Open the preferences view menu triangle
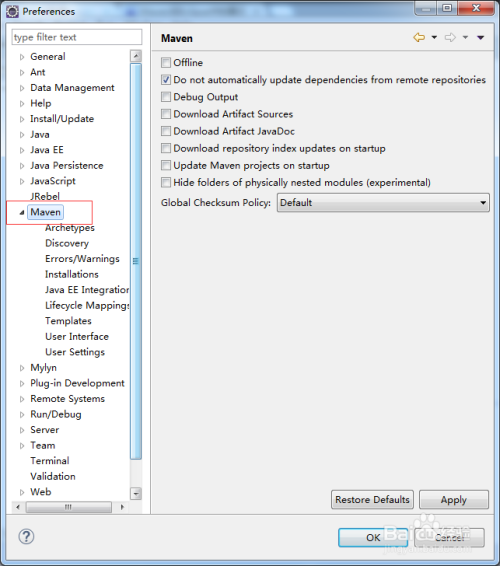This screenshot has width=500, height=566. coord(481,37)
